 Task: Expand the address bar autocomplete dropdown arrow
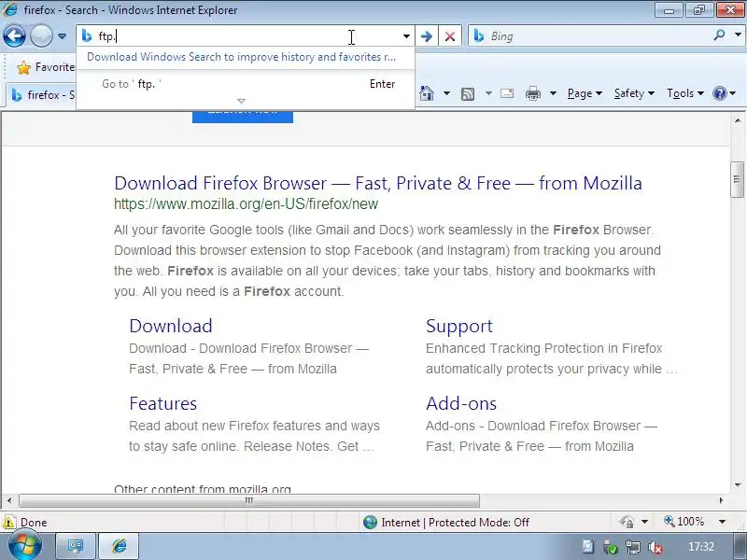[406, 36]
